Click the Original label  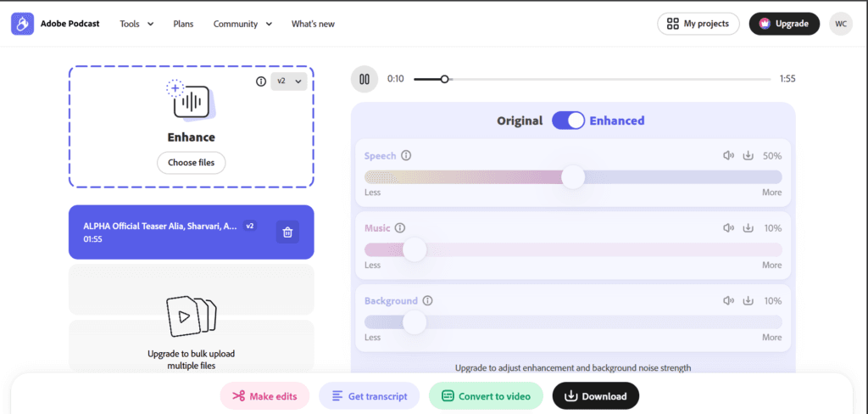pyautogui.click(x=520, y=120)
